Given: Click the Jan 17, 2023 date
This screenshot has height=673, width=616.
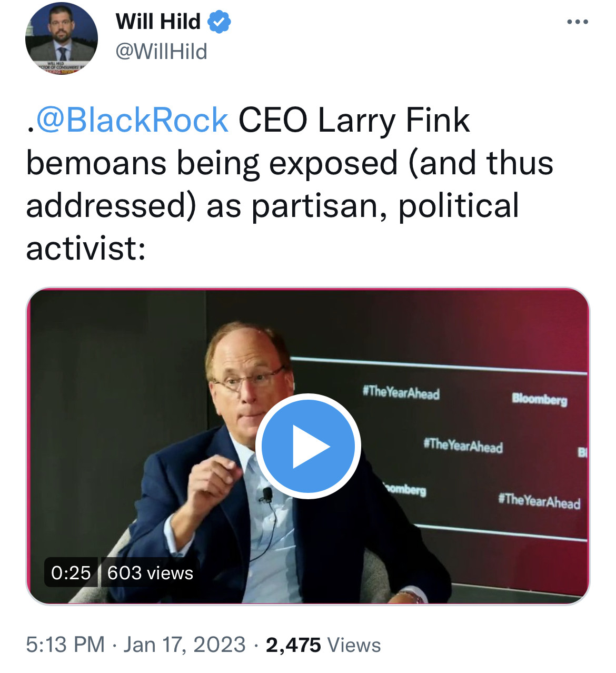Looking at the screenshot, I should [184, 645].
